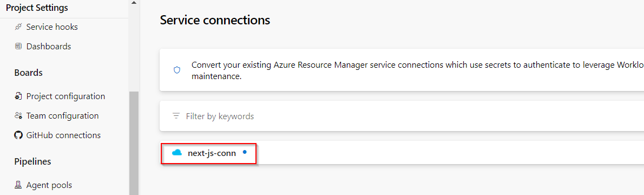Click the GitHub octocat icon
Viewport: 644px width, 195px height.
(18, 135)
